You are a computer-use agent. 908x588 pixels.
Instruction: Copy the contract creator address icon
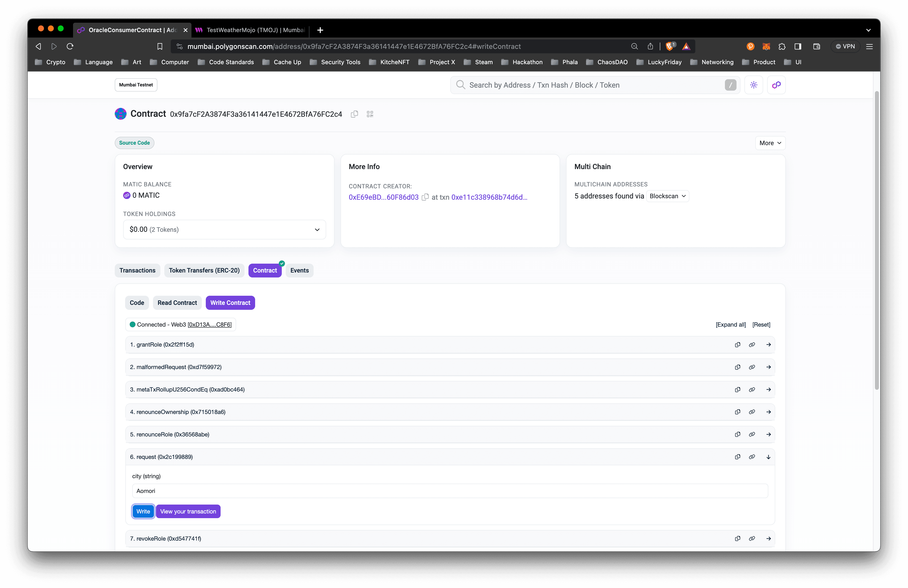tap(425, 197)
